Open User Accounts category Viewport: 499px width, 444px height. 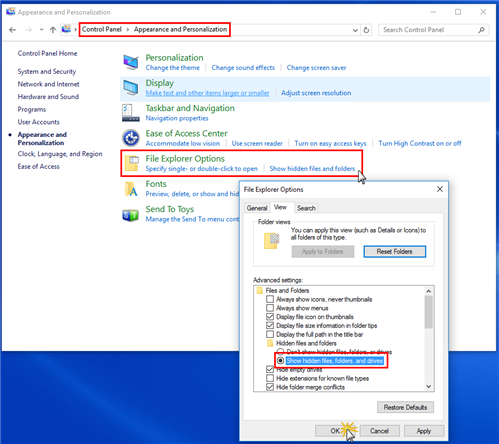coord(39,122)
